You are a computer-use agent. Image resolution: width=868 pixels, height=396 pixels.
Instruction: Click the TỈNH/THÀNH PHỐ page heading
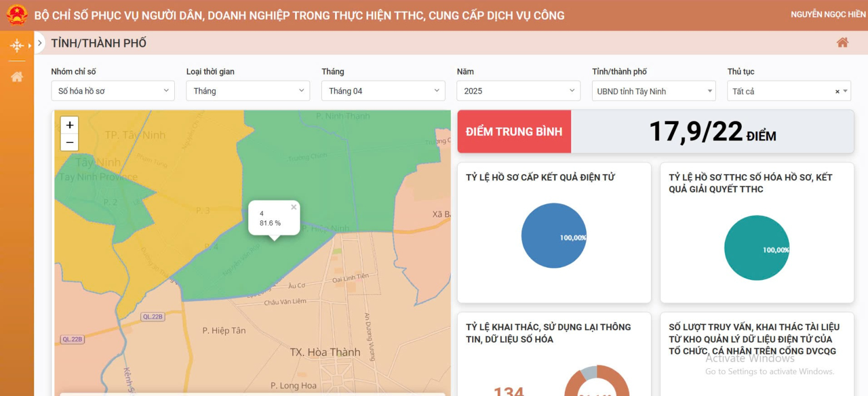pyautogui.click(x=99, y=43)
